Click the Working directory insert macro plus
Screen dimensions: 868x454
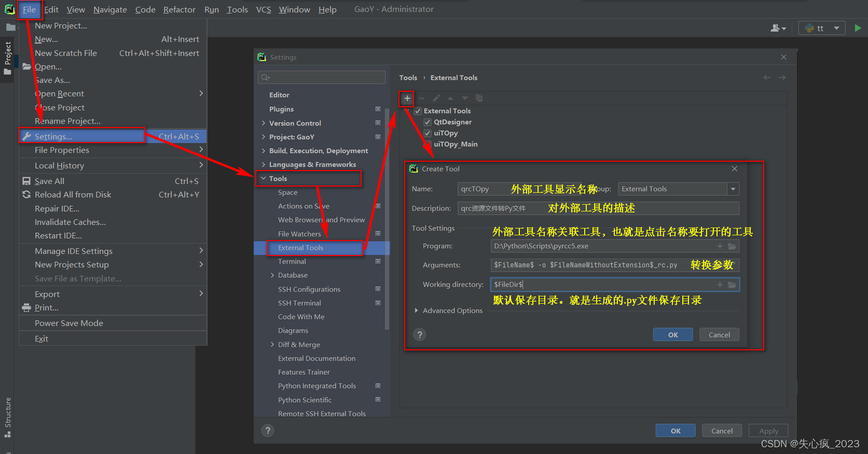point(720,285)
